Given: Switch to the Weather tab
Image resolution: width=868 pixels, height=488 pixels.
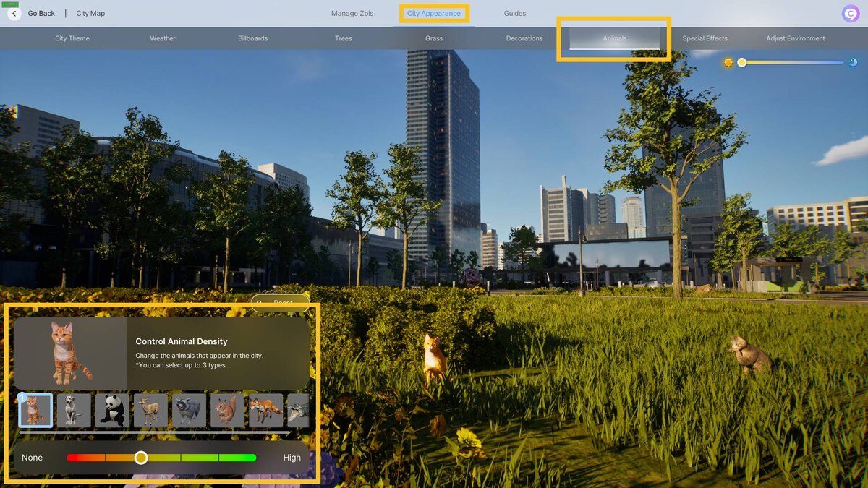Looking at the screenshot, I should (163, 38).
